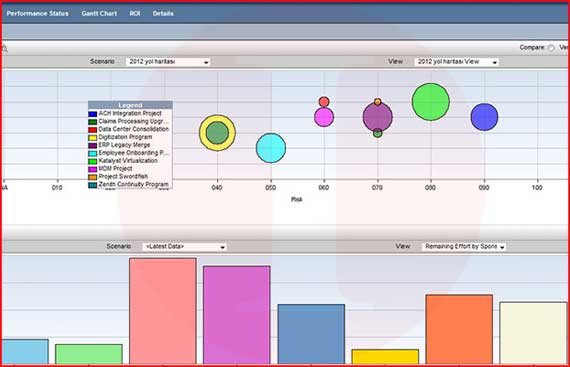Select the dark green bubble inside the yellow one

coord(217,133)
